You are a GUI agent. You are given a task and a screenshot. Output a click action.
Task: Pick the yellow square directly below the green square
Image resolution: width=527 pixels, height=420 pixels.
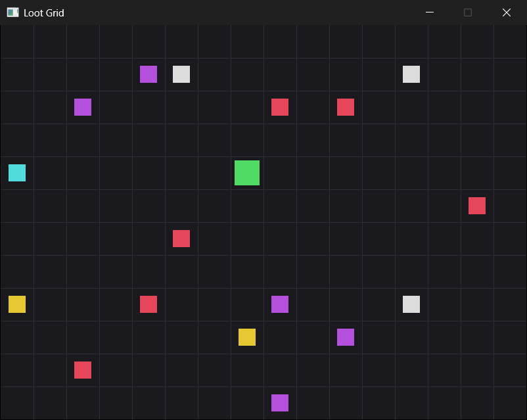point(247,337)
